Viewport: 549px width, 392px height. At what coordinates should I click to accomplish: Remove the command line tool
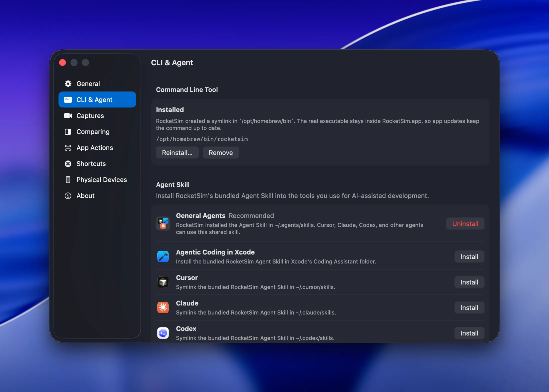tap(221, 152)
